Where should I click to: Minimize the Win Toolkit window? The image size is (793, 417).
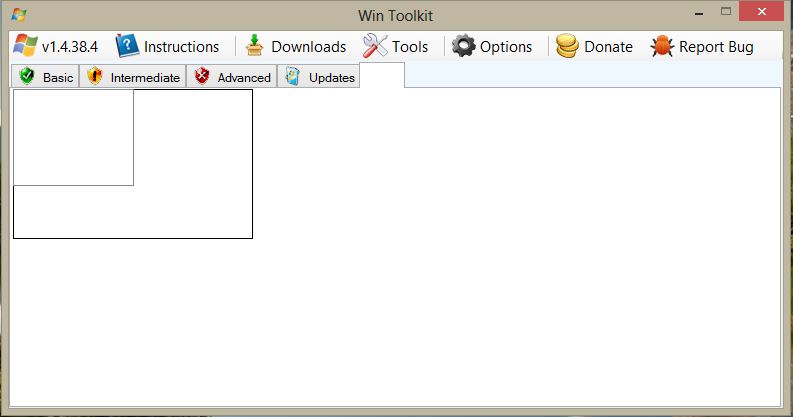point(699,12)
